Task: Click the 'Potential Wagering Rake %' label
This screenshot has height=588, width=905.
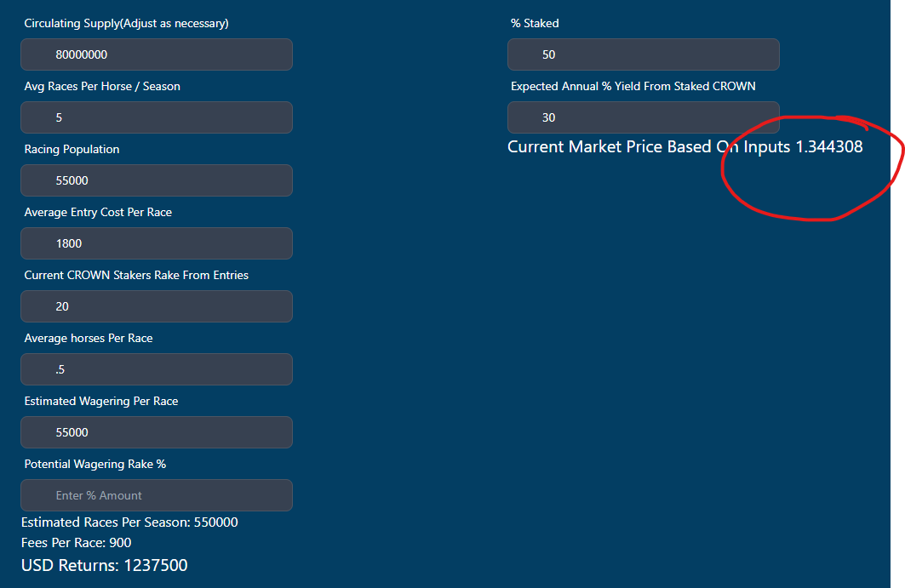Action: (95, 464)
